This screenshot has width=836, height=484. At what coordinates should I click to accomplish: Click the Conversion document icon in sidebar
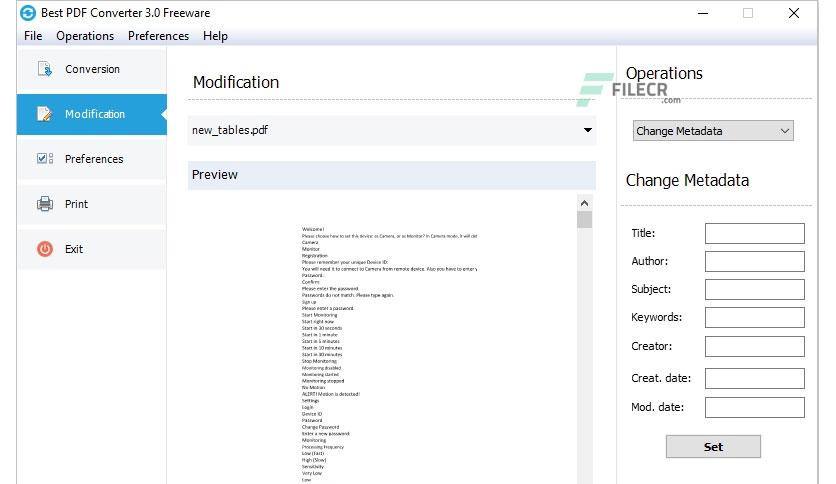(x=45, y=69)
